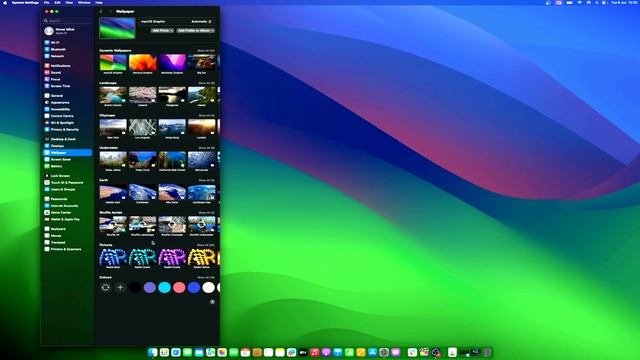This screenshot has height=360, width=640.
Task: Show all Earth wallpapers
Action: [206, 180]
